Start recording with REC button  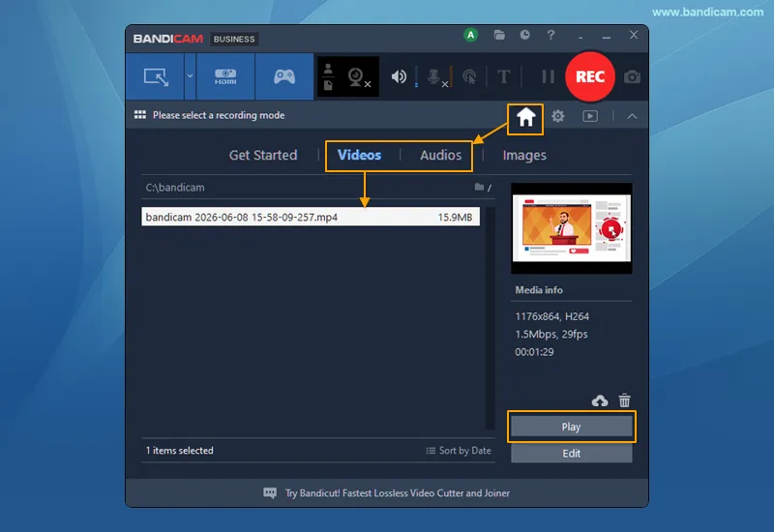pyautogui.click(x=590, y=76)
